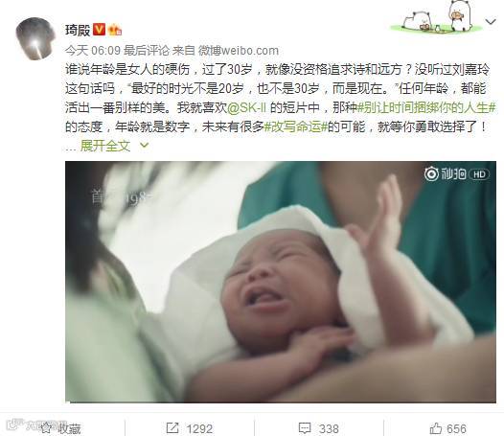This screenshot has width=504, height=436.
Task: Play the baby video thumbnail
Action: (x=281, y=282)
